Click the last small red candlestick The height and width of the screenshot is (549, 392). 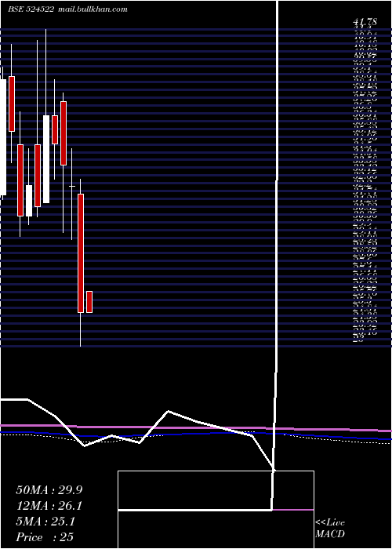(x=89, y=302)
